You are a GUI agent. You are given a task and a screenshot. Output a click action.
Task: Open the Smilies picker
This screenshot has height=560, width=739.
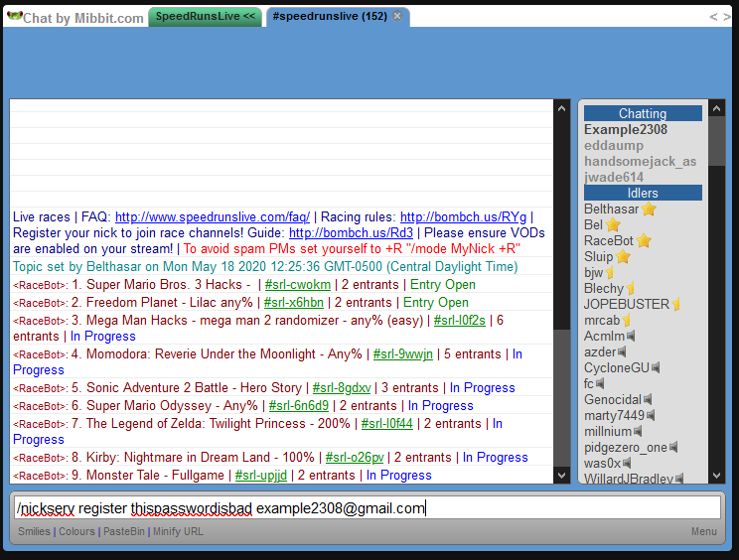pos(34,531)
